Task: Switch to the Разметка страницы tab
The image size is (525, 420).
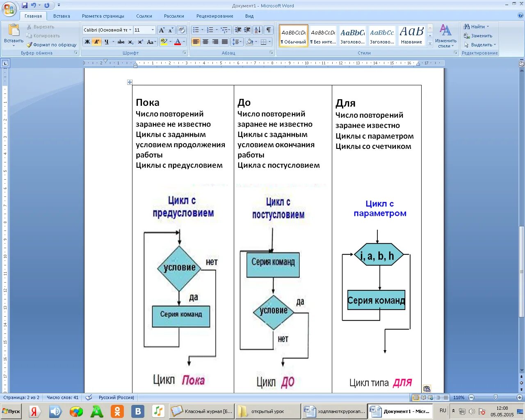Action: point(103,16)
